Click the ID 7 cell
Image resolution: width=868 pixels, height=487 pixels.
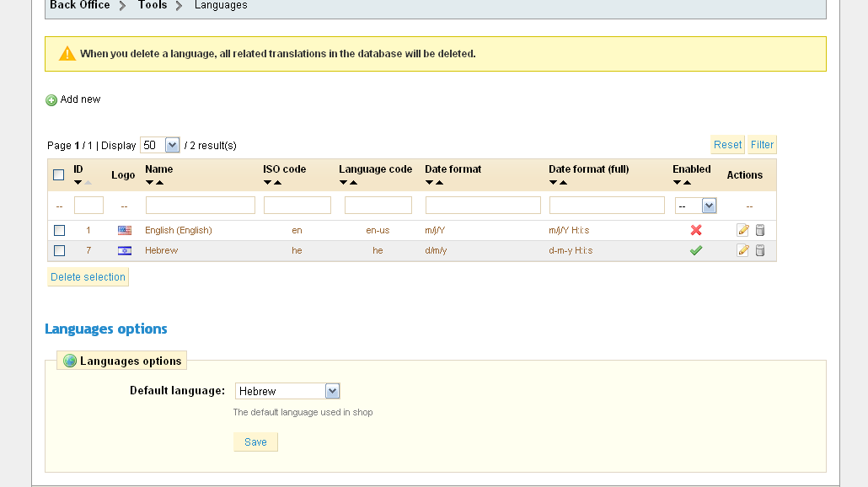coord(88,251)
